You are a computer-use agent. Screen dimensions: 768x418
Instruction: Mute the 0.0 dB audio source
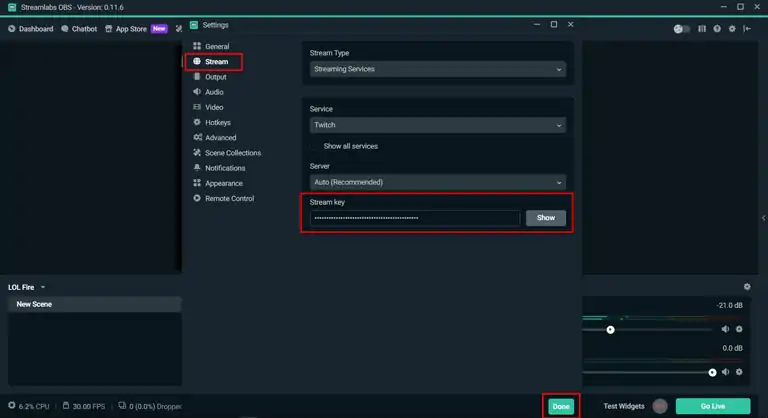pos(725,372)
